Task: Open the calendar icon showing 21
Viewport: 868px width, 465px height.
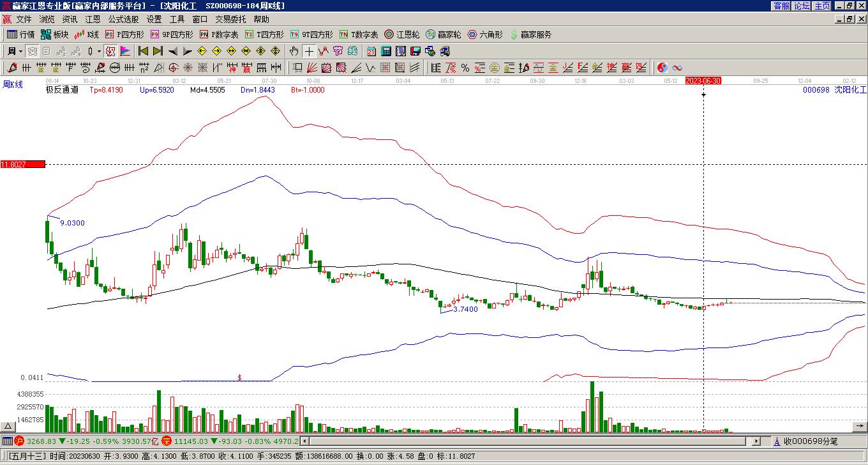Action: point(371,51)
